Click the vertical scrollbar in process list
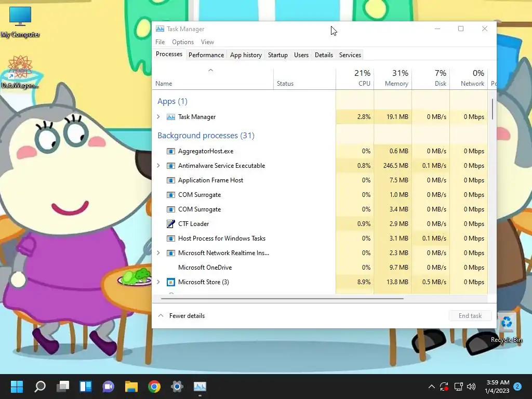This screenshot has height=399, width=532. [493, 109]
